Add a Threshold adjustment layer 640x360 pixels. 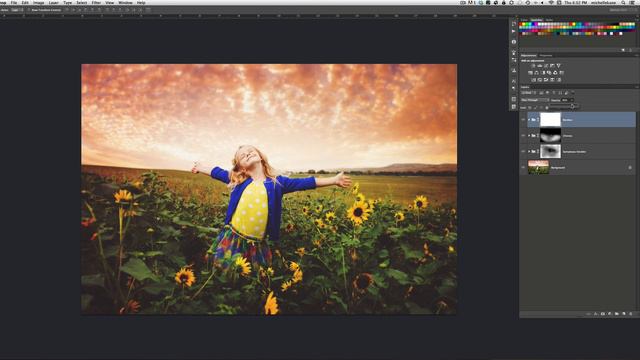(546, 80)
